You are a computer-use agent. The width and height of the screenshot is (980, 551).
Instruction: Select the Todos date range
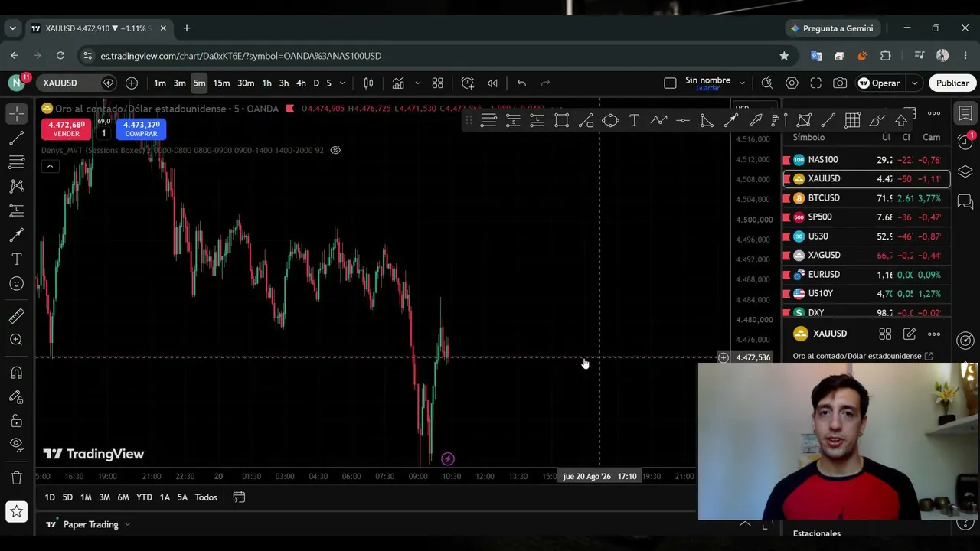(x=206, y=497)
